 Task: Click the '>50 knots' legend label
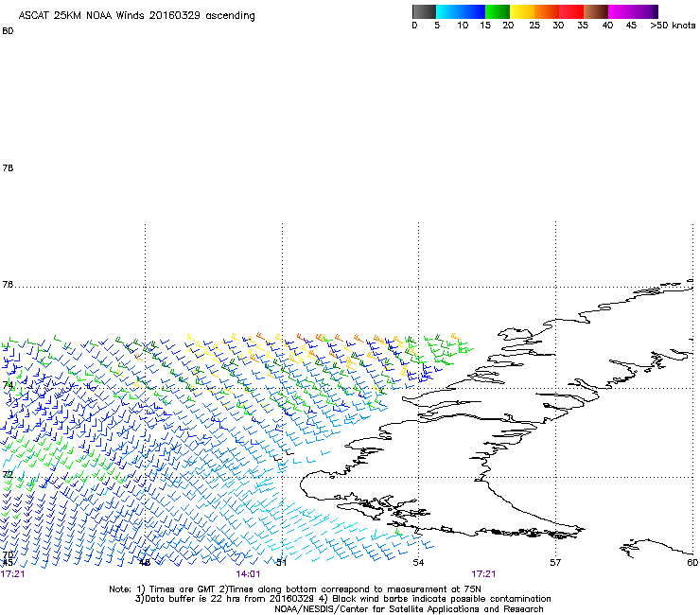pos(673,26)
